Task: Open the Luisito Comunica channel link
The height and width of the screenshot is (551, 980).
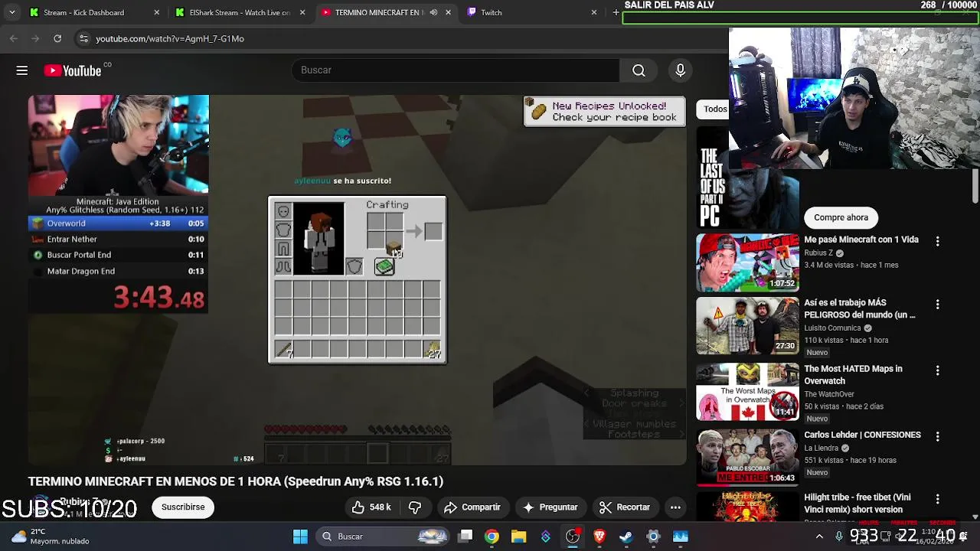Action: coord(832,328)
